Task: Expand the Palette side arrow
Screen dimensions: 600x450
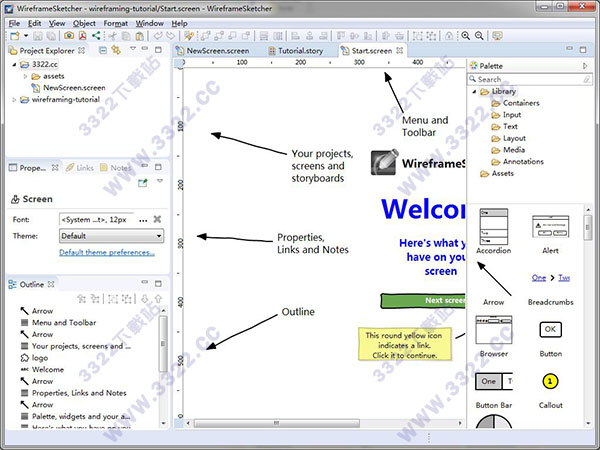Action: point(585,66)
